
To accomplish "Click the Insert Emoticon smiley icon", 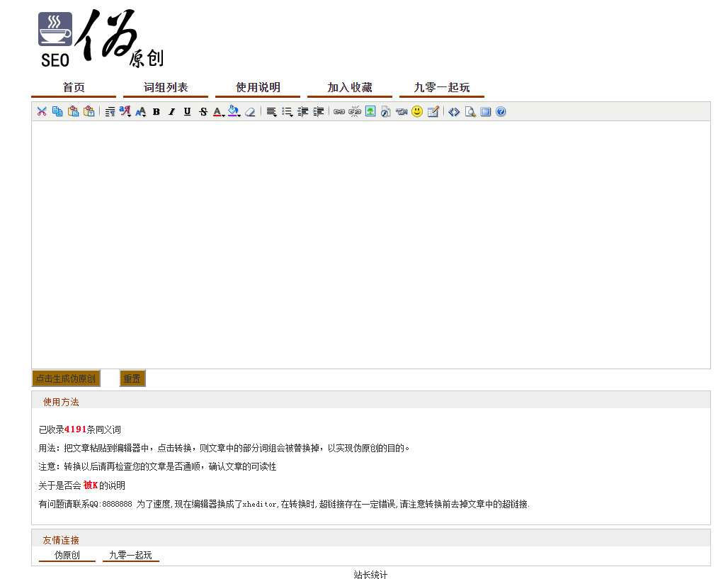I will 416,111.
